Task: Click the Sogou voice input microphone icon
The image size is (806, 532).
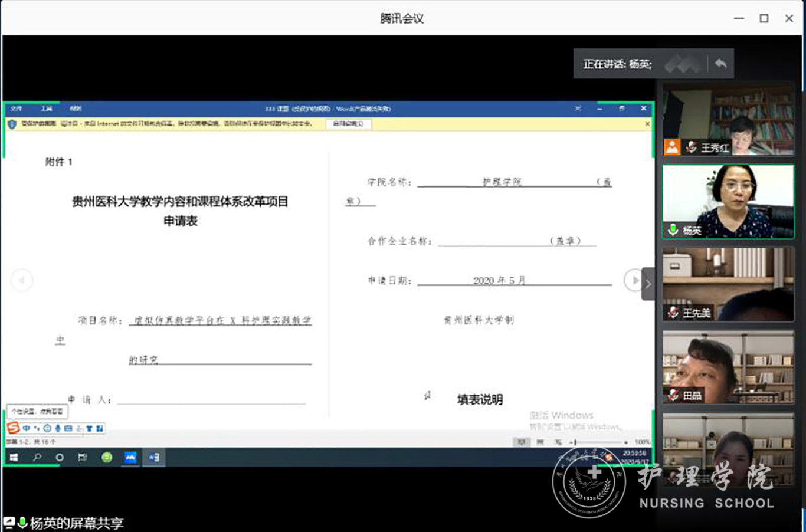Action: point(58,428)
